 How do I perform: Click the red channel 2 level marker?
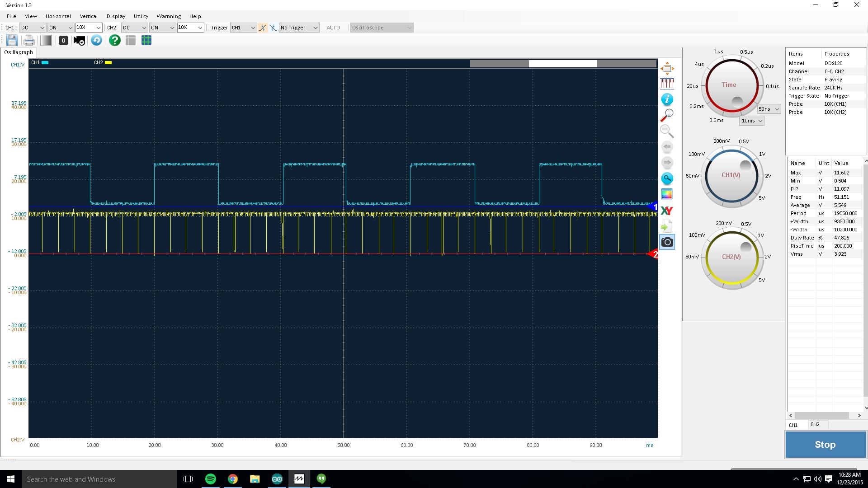click(653, 254)
